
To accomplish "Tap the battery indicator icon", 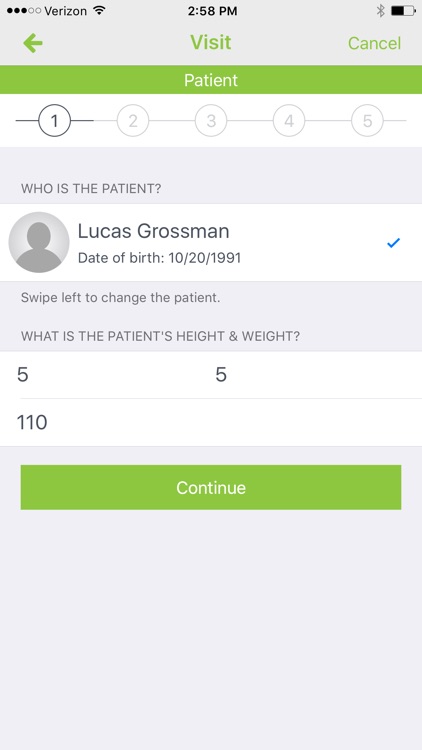I will [403, 11].
